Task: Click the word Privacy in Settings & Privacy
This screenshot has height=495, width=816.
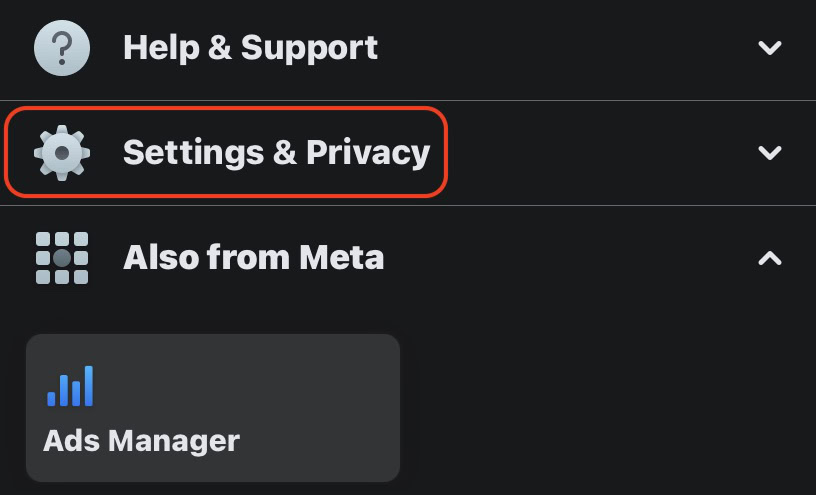Action: [368, 153]
